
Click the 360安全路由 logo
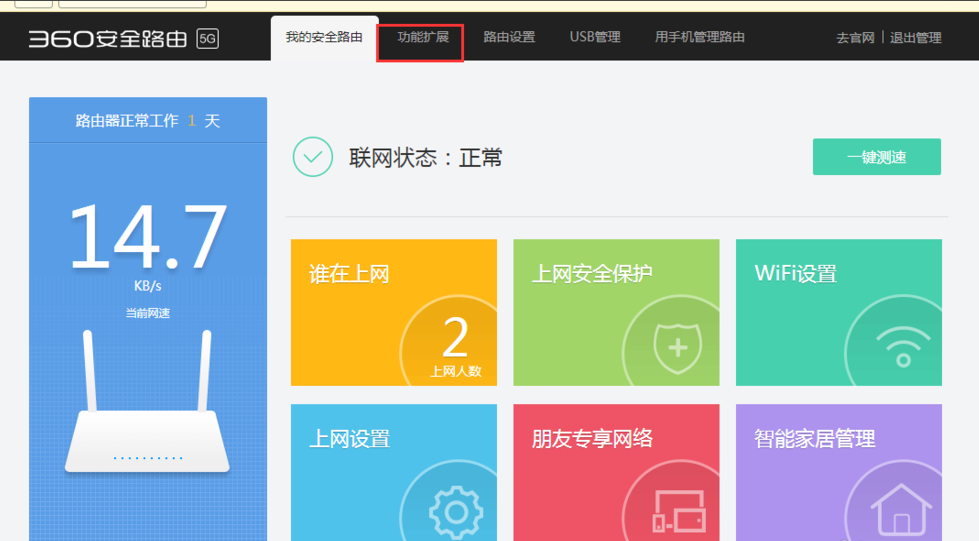108,39
